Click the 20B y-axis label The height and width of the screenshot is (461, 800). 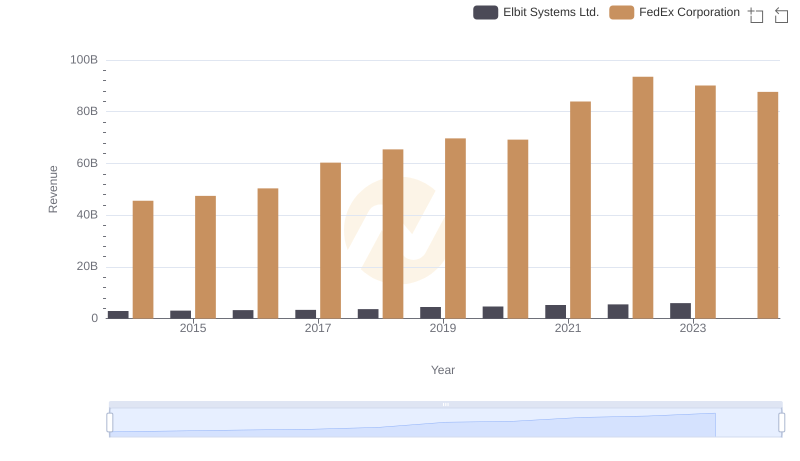click(87, 266)
